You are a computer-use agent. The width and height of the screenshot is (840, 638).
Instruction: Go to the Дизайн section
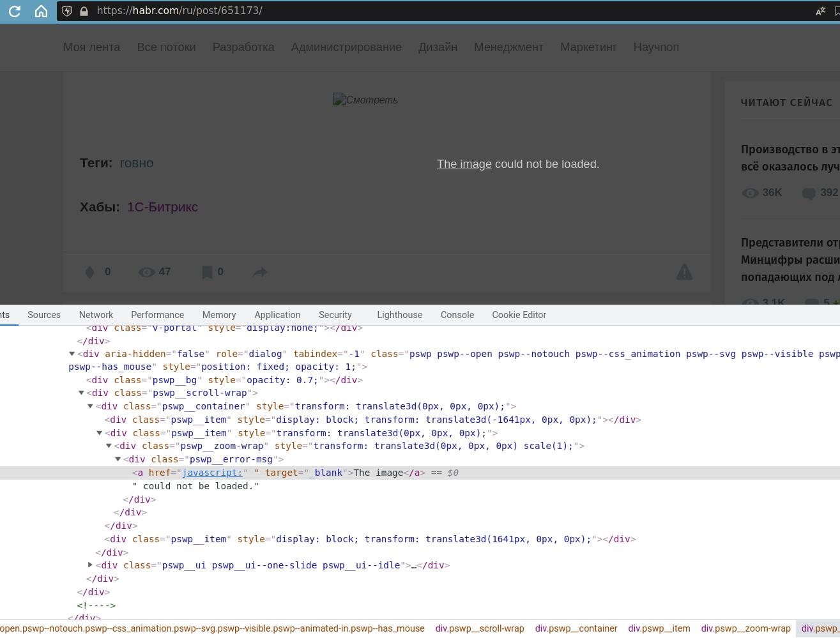pos(438,47)
